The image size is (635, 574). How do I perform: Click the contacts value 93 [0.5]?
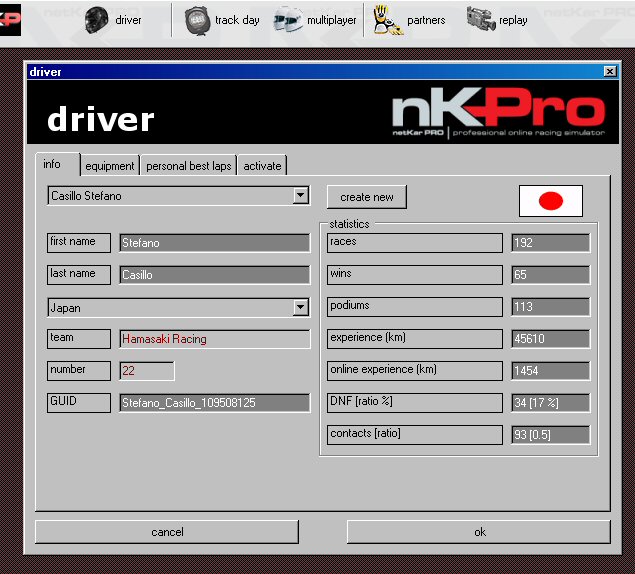(x=551, y=435)
